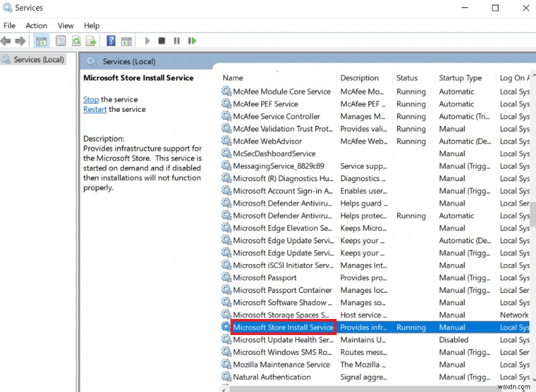Pause the service using the pause icon
Viewport: 536px width, 392px height.
click(x=176, y=40)
